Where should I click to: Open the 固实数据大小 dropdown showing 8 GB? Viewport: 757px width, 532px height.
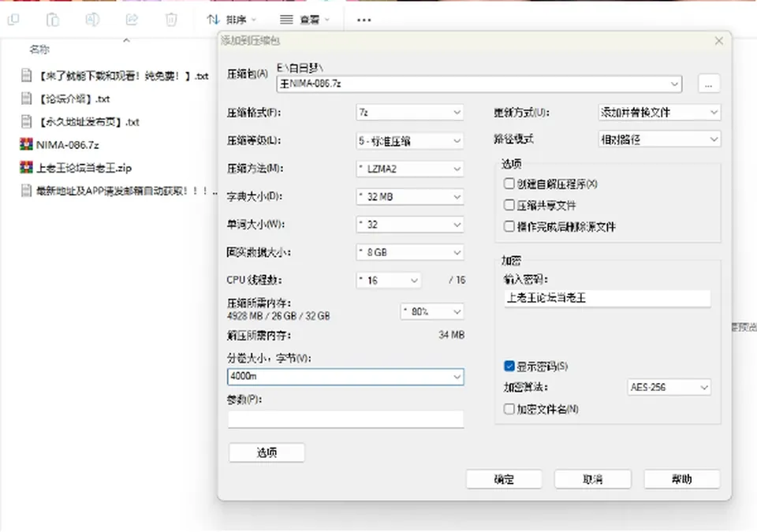(x=410, y=252)
